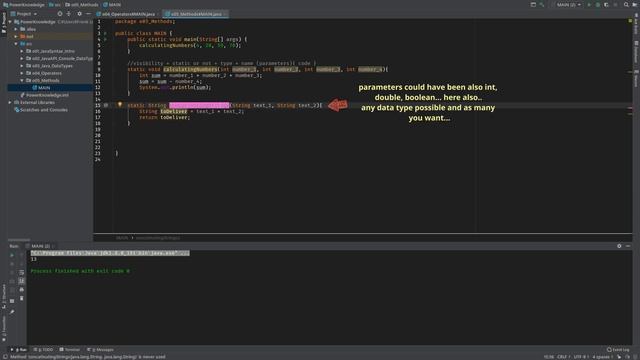Screen dimensions: 640x360
Task: Expand the JavaSyntax_Intro package
Action: 22,51
